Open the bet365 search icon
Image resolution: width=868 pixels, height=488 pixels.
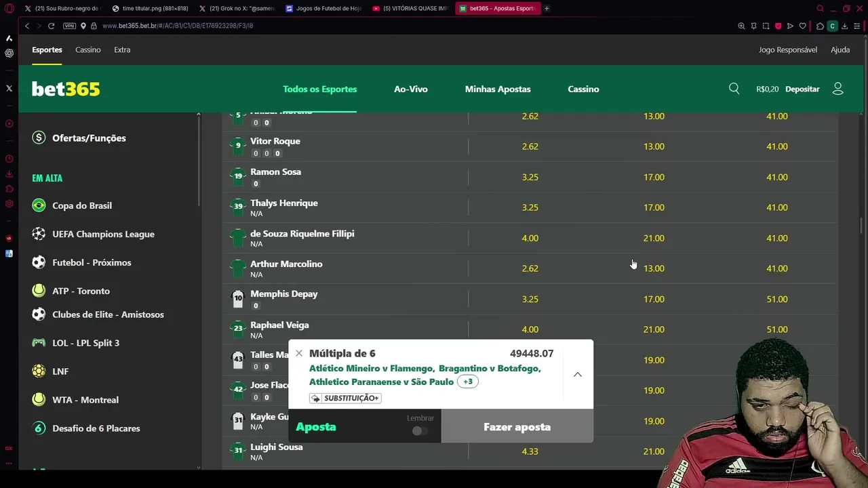point(734,89)
